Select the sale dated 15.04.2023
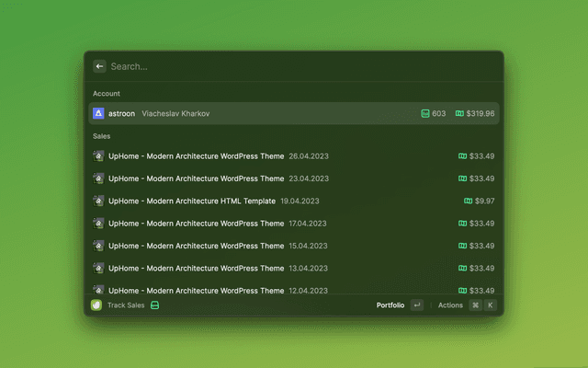Image resolution: width=588 pixels, height=368 pixels. click(x=294, y=246)
